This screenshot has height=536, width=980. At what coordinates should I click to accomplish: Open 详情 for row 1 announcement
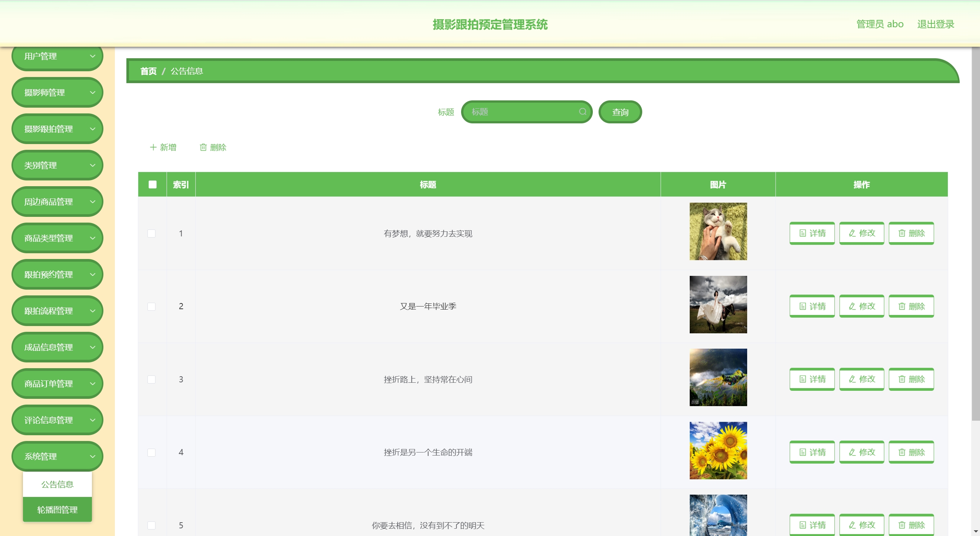pos(812,233)
